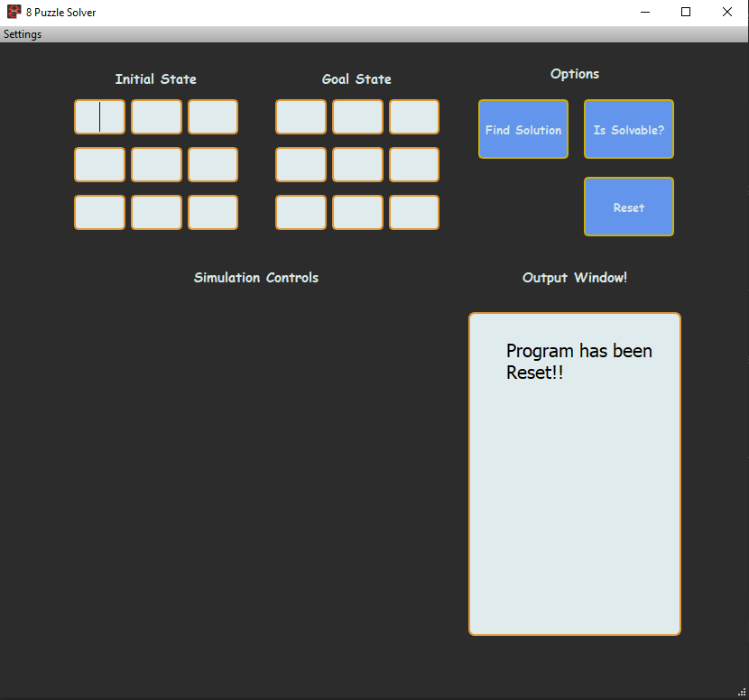The image size is (749, 700).
Task: Click the top-right Initial State cell
Action: [213, 116]
